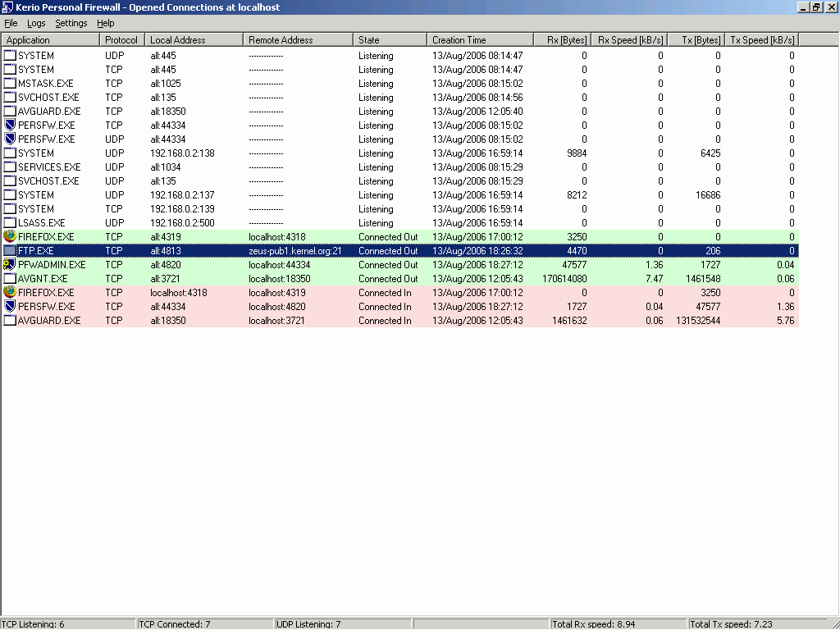Open the File menu
Viewport: 840px width, 630px height.
point(11,23)
